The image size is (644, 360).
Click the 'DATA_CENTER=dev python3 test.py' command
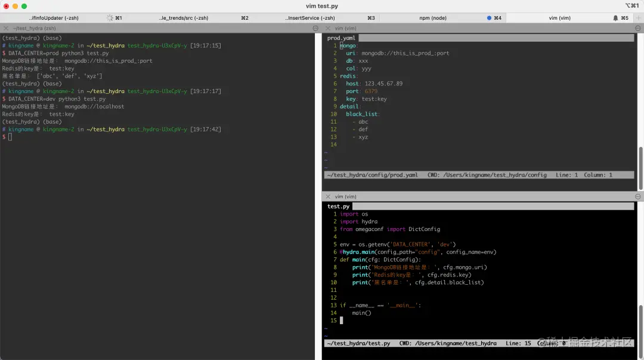57,99
